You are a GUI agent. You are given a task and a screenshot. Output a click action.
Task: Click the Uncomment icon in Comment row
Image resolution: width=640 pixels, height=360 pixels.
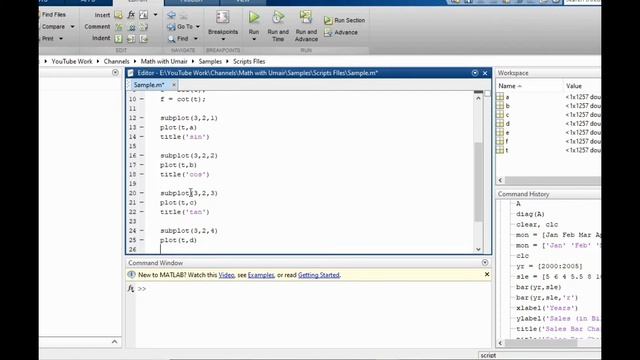[132, 27]
